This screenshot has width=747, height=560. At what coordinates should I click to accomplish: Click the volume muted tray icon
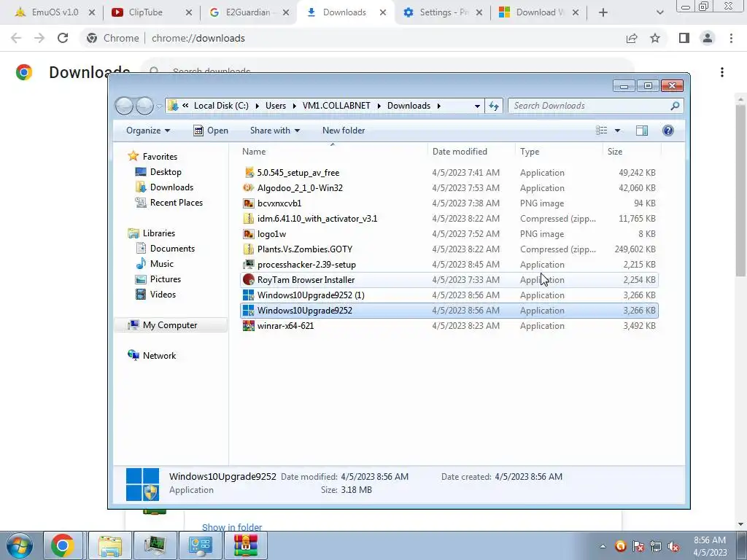(x=673, y=546)
